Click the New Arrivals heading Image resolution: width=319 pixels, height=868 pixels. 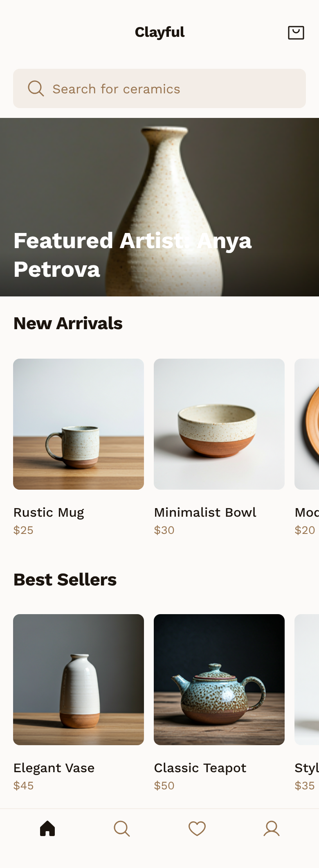[68, 323]
